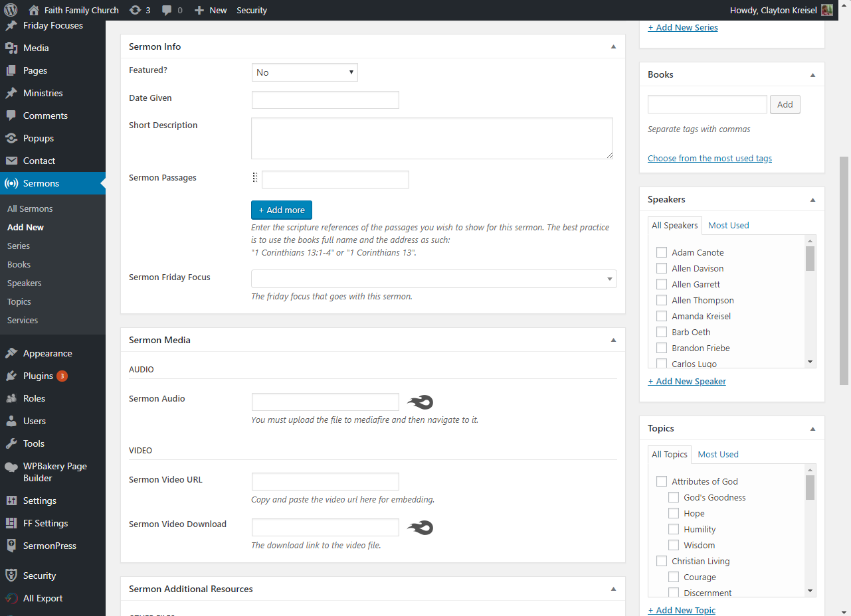Collapse the Books panel
The width and height of the screenshot is (851, 616).
(x=812, y=75)
